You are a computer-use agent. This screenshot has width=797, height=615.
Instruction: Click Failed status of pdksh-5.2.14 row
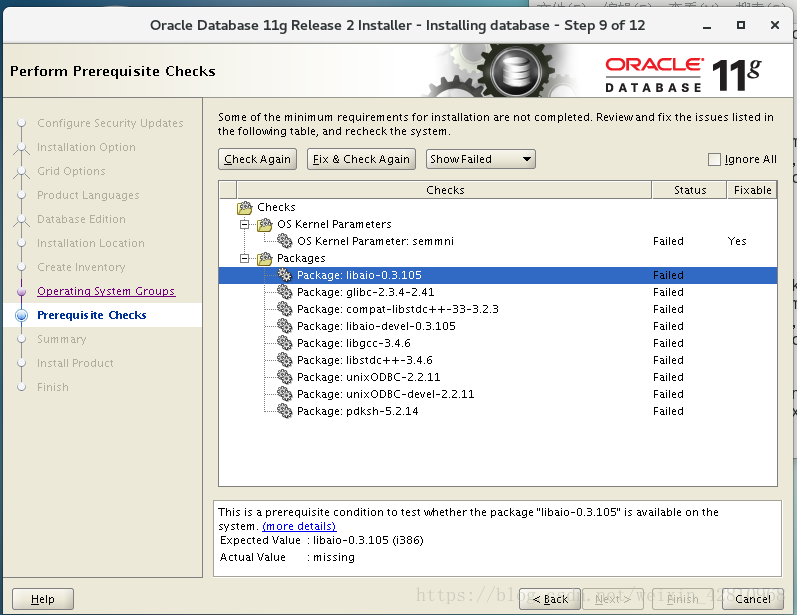tap(668, 411)
